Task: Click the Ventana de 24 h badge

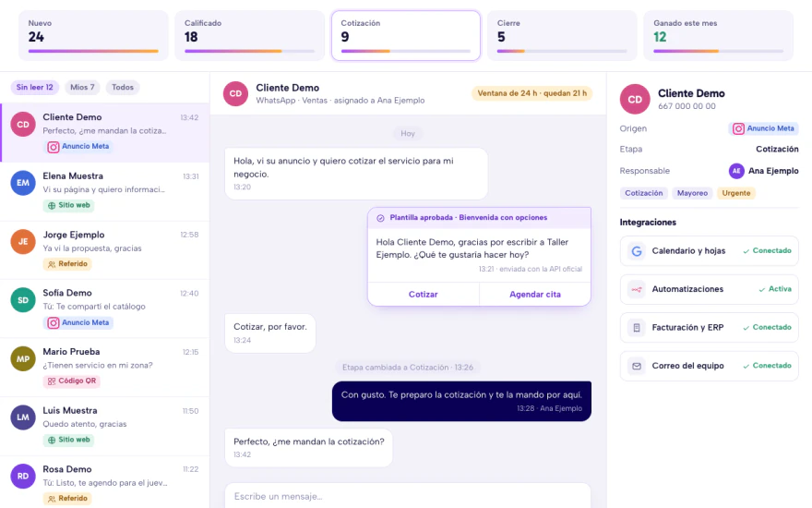Action: (531, 93)
